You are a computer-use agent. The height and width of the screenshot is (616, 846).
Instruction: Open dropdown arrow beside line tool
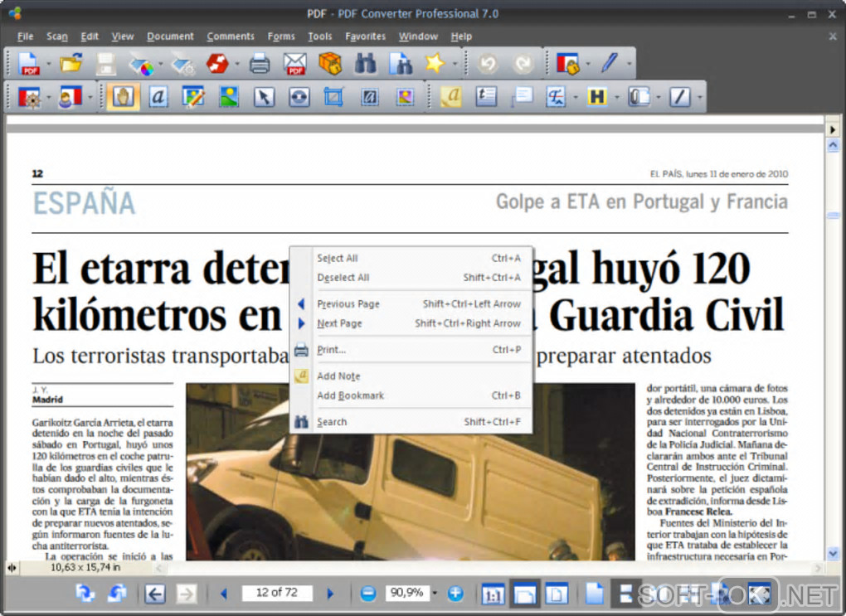(x=700, y=98)
